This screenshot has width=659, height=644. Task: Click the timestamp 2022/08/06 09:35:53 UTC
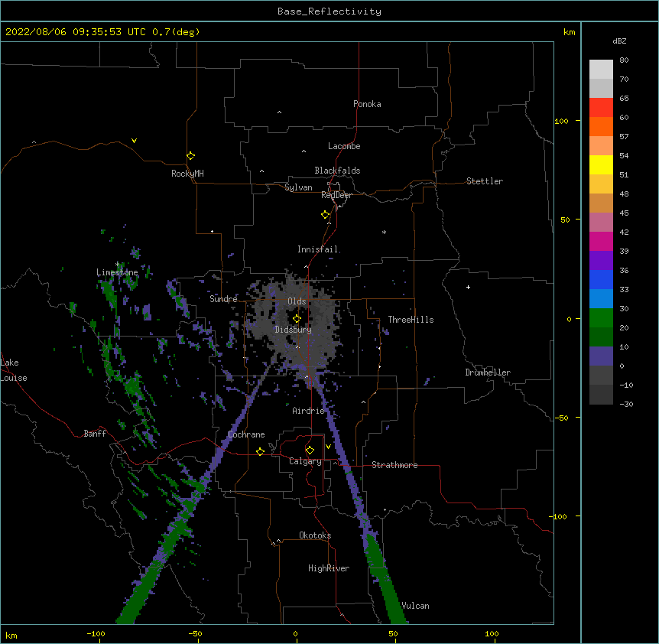pyautogui.click(x=76, y=32)
